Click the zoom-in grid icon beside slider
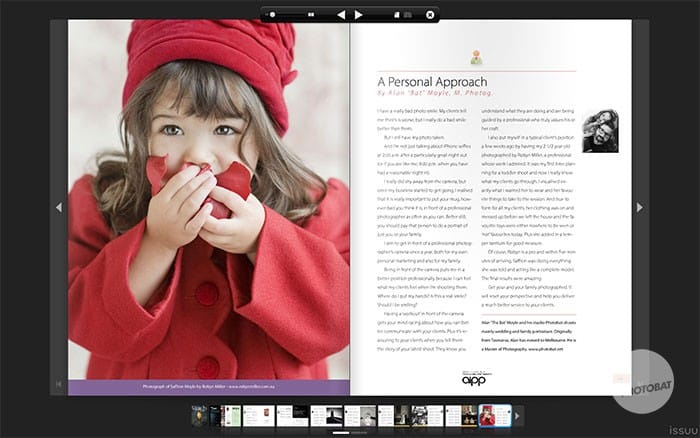Screen dimensions: 700x438 [x=311, y=15]
